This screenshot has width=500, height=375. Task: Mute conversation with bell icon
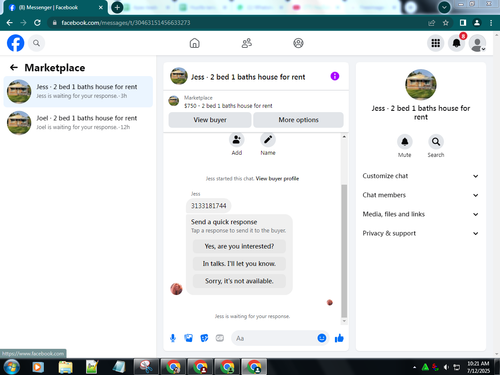405,142
